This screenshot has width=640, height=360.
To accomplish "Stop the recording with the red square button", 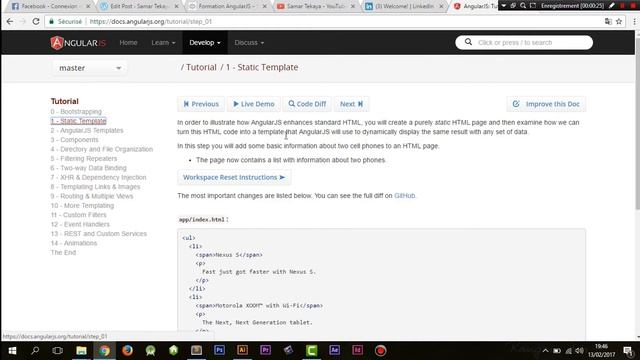I will 632,6.
